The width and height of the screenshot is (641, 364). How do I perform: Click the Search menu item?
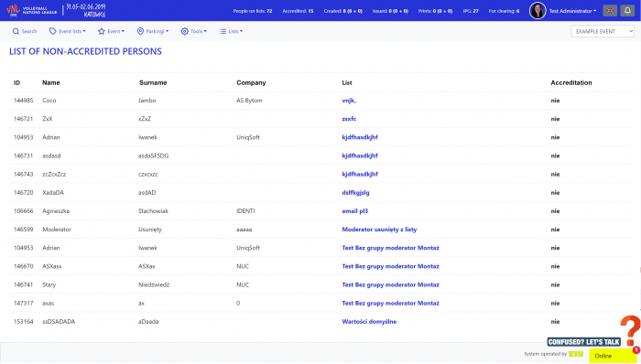coord(25,31)
